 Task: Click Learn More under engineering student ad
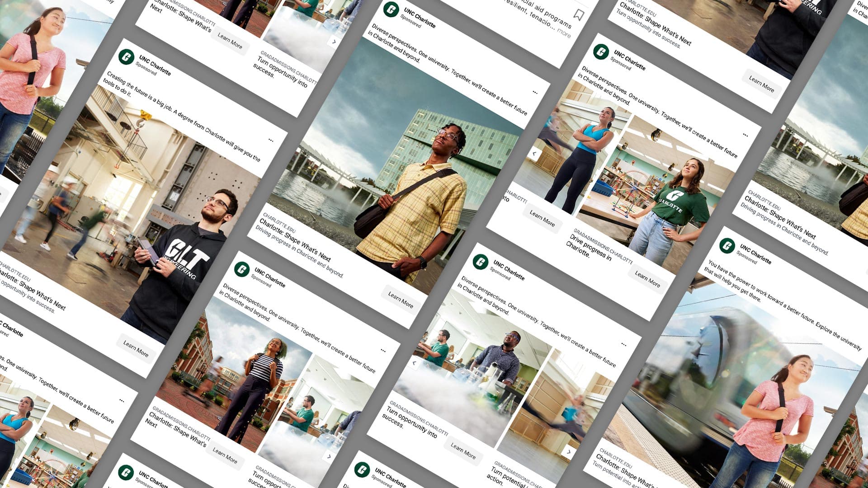(x=136, y=349)
